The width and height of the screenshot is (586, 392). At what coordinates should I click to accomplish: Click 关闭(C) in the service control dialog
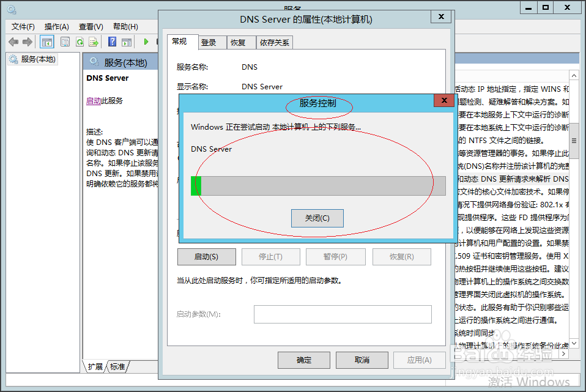[317, 218]
